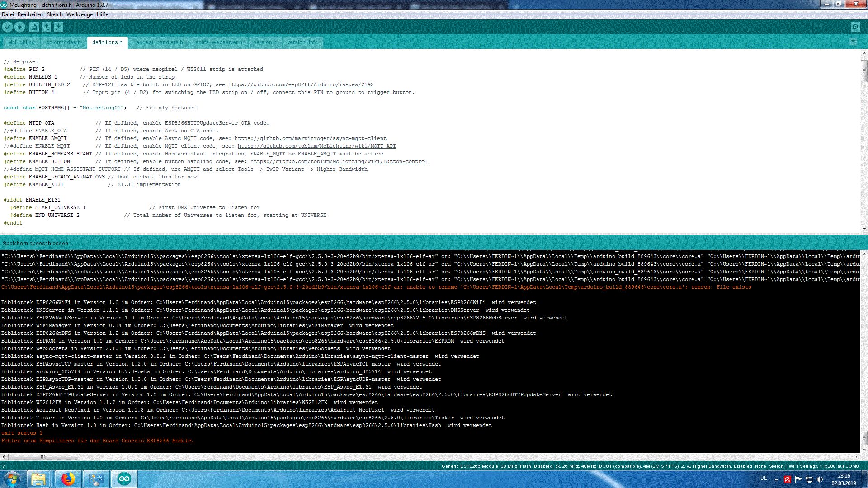
Task: Open Windows Explorer from taskbar
Action: click(39, 479)
